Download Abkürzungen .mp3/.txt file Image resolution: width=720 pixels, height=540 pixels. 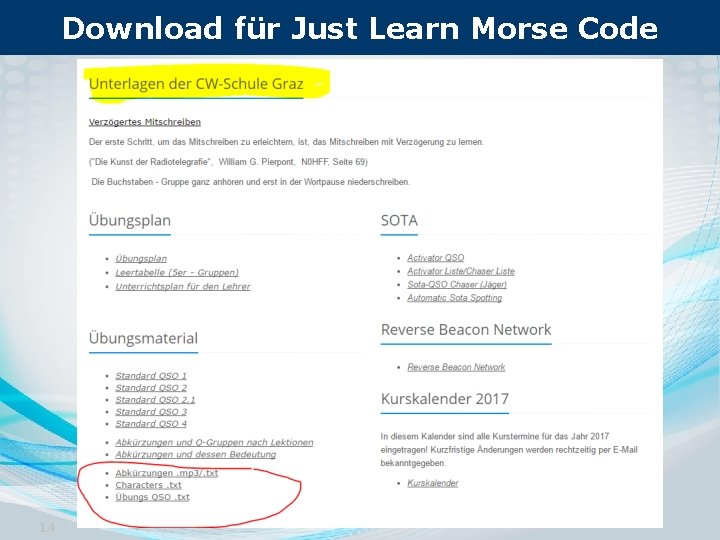coord(166,473)
